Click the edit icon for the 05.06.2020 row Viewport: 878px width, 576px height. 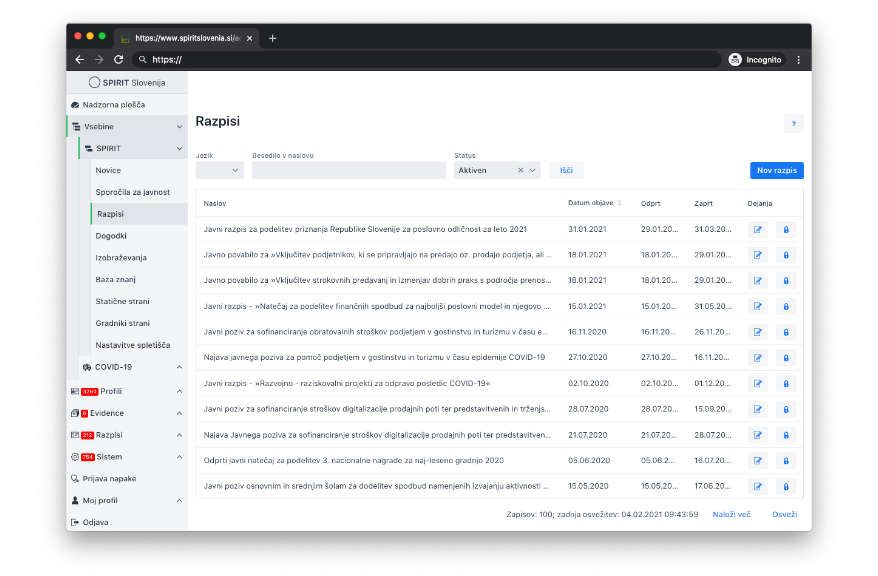757,460
